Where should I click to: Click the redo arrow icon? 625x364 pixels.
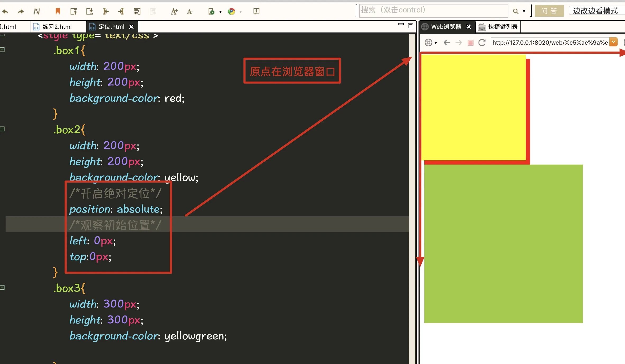[21, 11]
